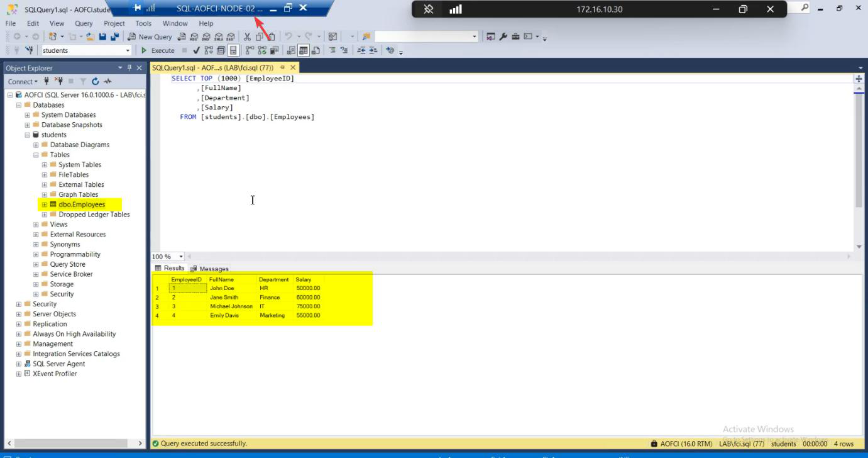Viewport: 868px width, 458px height.
Task: Click the Analysis Services DAX Query icon
Action: point(231,36)
